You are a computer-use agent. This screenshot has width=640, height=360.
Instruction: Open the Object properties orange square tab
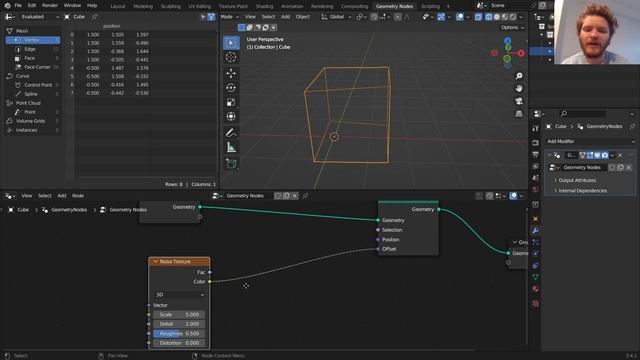tap(536, 219)
